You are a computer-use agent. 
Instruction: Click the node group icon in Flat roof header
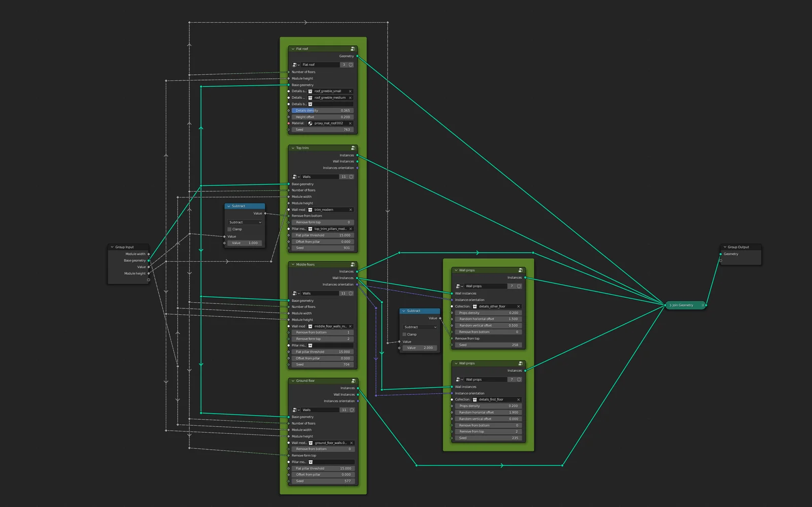pyautogui.click(x=353, y=49)
